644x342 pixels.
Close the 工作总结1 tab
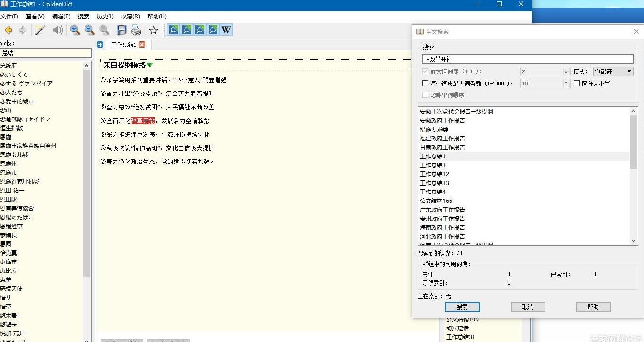(x=142, y=45)
